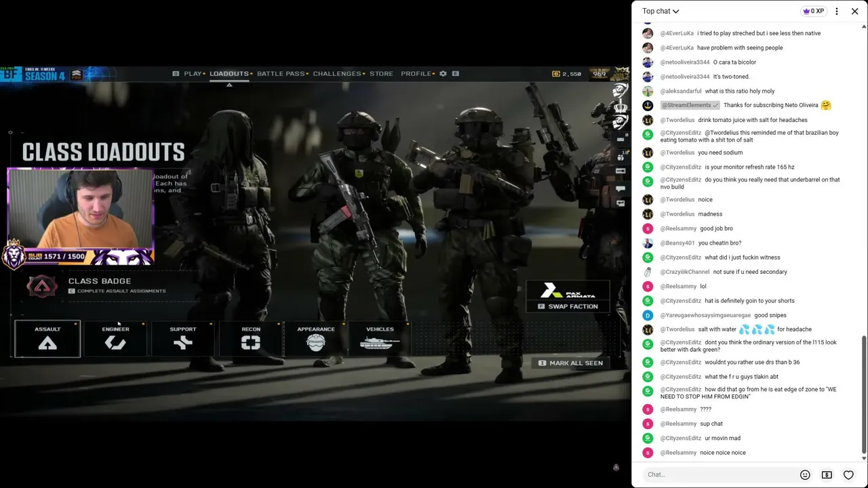Open the Store tab
This screenshot has height=488, width=868.
(381, 73)
